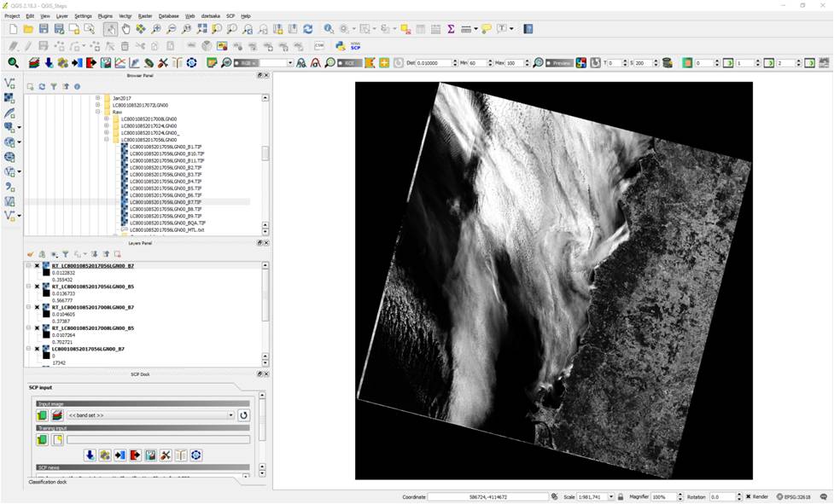Viewport: 834px width, 504px height.
Task: Toggle the Render checkbox in status bar
Action: click(748, 496)
